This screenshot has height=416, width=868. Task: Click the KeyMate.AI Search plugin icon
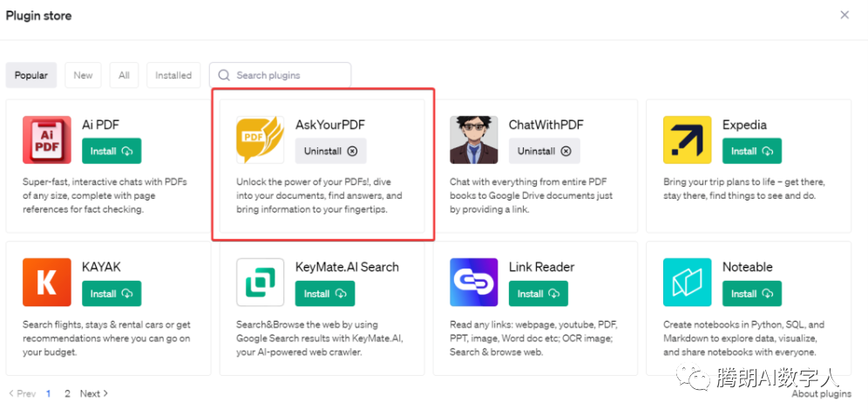(260, 282)
